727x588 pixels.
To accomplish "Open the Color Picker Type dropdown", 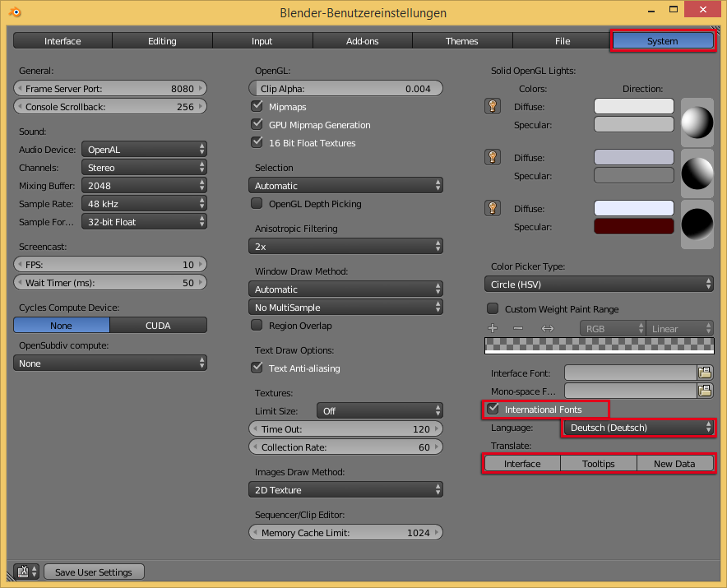I will pyautogui.click(x=598, y=285).
